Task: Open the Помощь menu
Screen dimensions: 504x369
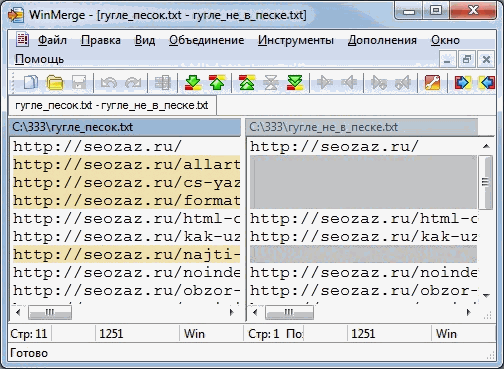Action: tap(39, 59)
